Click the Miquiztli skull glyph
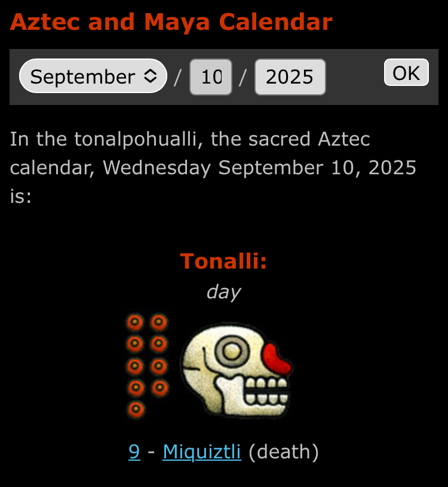 tap(237, 369)
